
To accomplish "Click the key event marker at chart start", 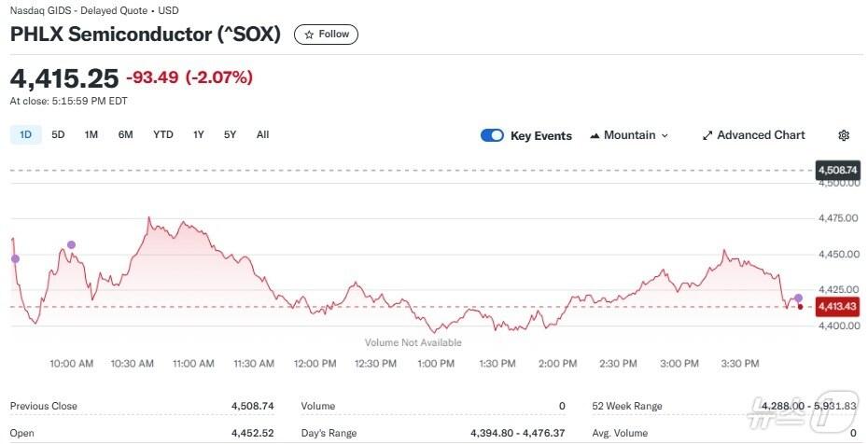I will coord(14,258).
